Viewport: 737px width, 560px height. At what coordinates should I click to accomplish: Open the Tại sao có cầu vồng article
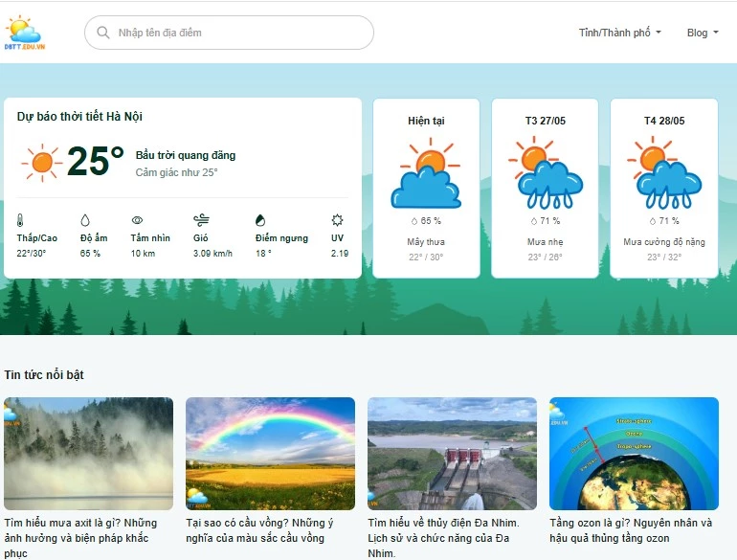[x=260, y=530]
